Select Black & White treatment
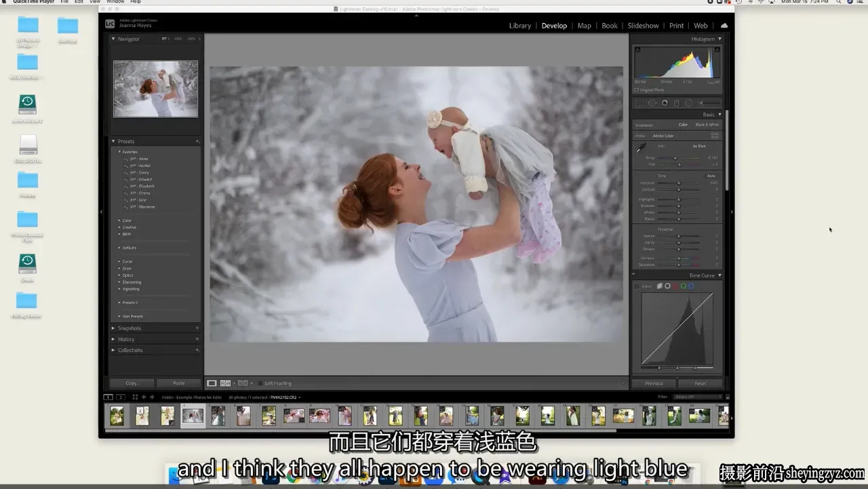The image size is (868, 489). (707, 125)
